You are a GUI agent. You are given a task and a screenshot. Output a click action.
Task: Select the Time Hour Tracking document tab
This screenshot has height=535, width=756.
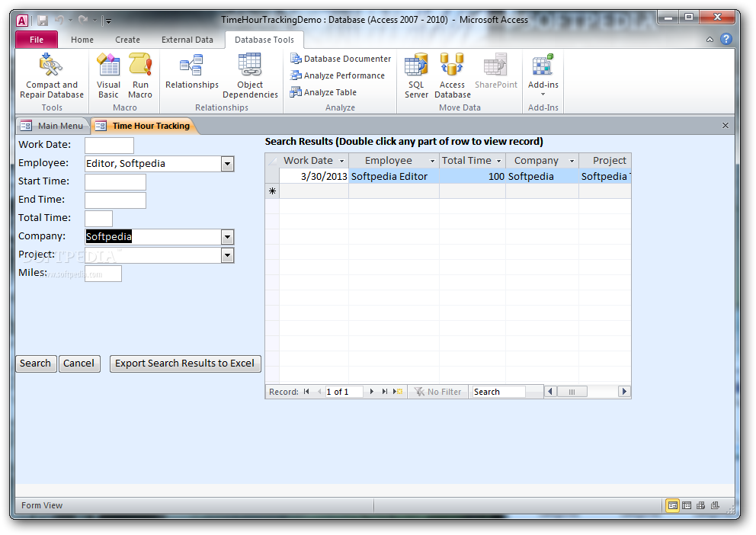tap(143, 126)
